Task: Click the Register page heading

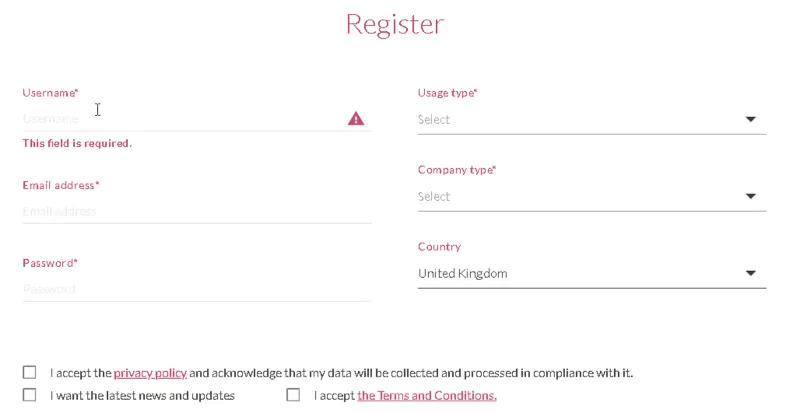Action: 395,25
